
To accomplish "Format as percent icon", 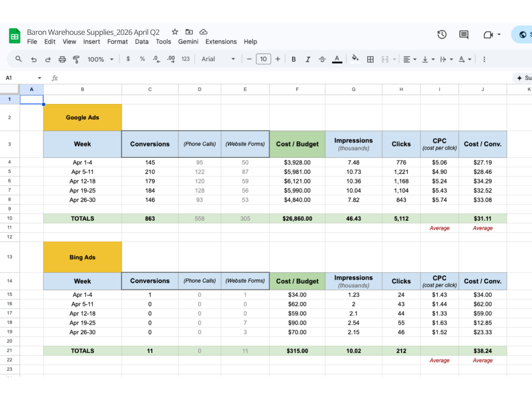I will click(x=142, y=59).
